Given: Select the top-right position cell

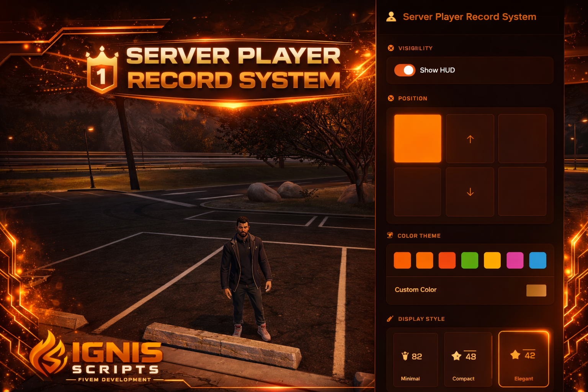Looking at the screenshot, I should coord(522,139).
